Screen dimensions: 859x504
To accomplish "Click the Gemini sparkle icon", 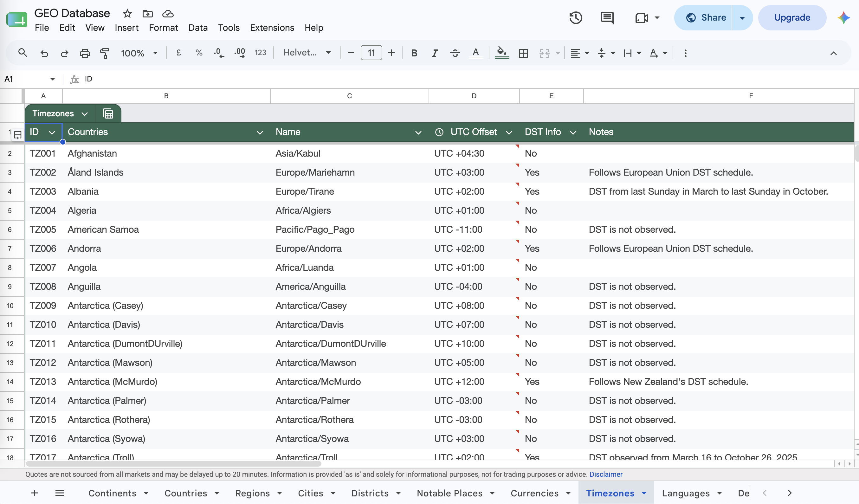I will 843,18.
